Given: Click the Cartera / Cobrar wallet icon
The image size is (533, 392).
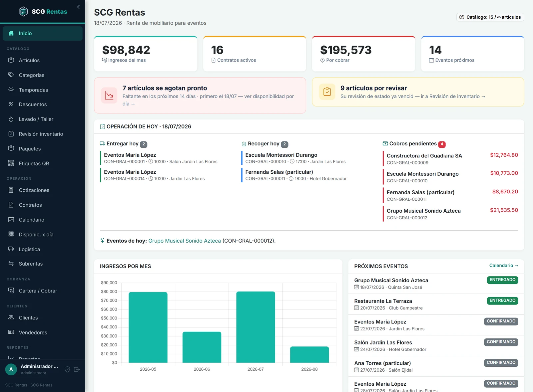Looking at the screenshot, I should coord(11,291).
